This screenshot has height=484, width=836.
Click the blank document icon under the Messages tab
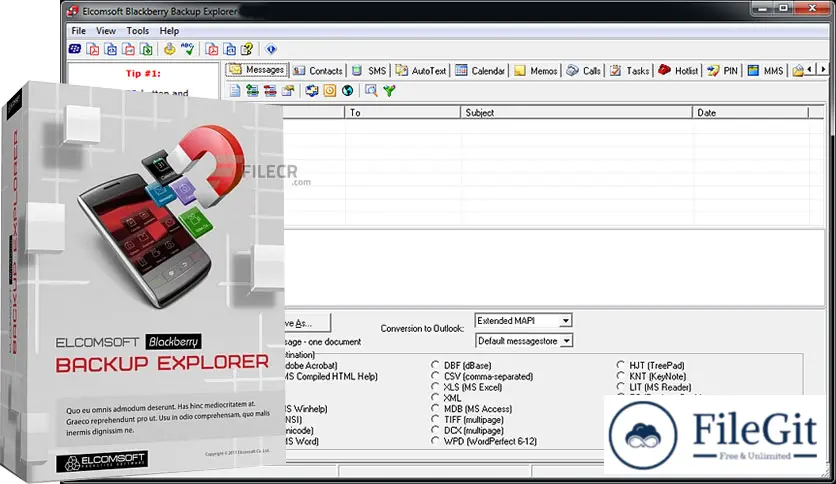click(235, 91)
